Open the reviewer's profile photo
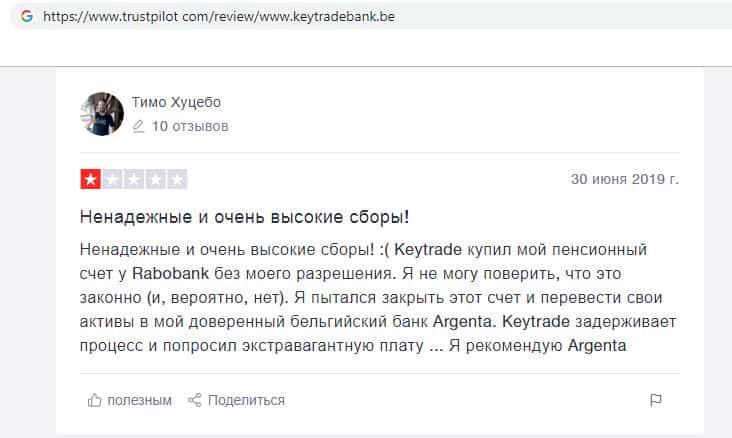 pyautogui.click(x=103, y=114)
